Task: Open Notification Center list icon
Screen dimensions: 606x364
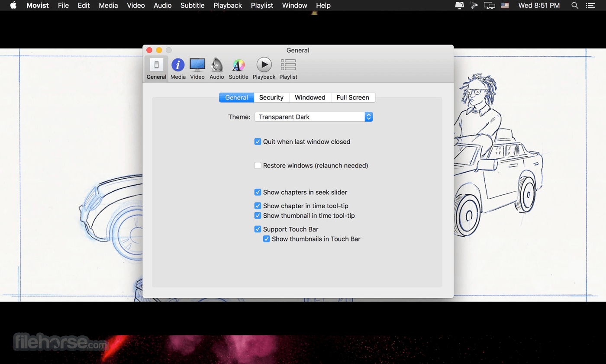Action: pos(590,6)
